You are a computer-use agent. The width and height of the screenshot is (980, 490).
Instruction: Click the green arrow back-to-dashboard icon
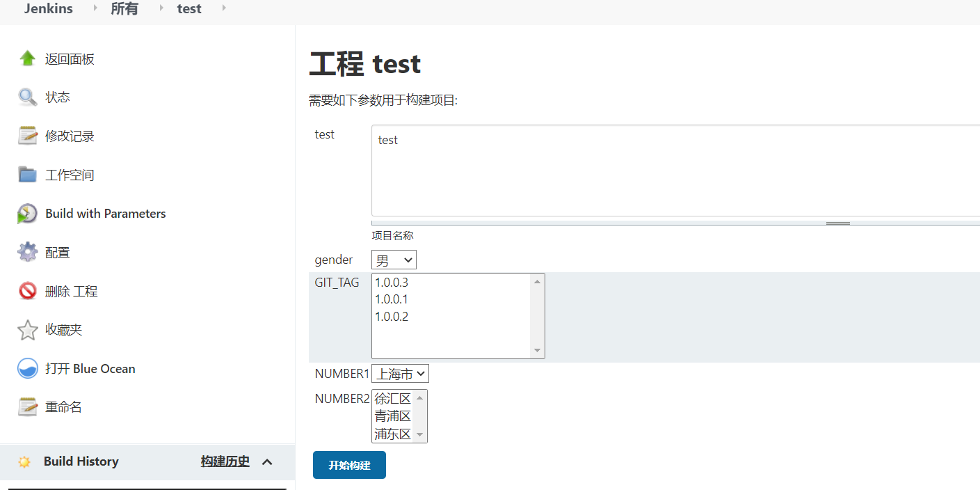tap(28, 58)
